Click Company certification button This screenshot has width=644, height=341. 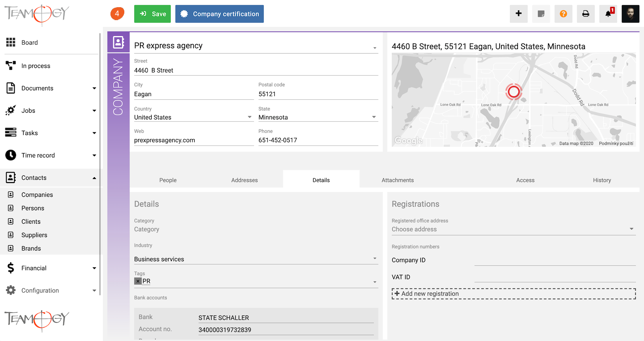220,14
